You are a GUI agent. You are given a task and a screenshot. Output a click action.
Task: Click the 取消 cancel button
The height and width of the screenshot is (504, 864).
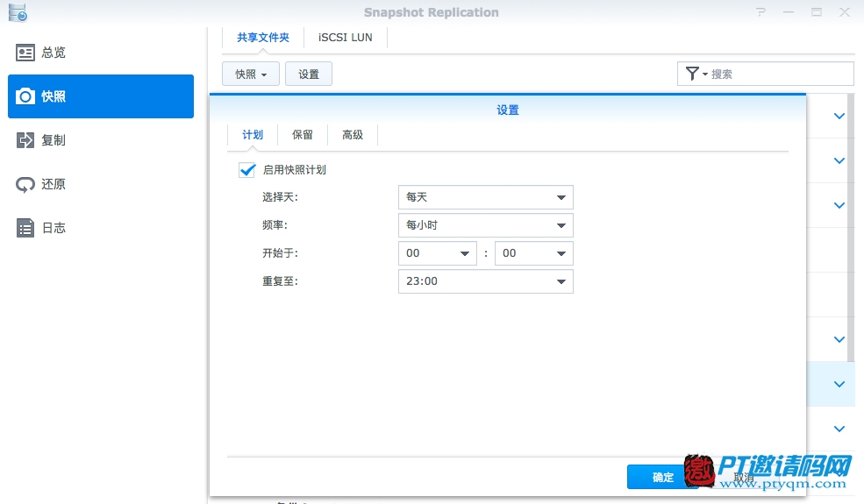[743, 477]
